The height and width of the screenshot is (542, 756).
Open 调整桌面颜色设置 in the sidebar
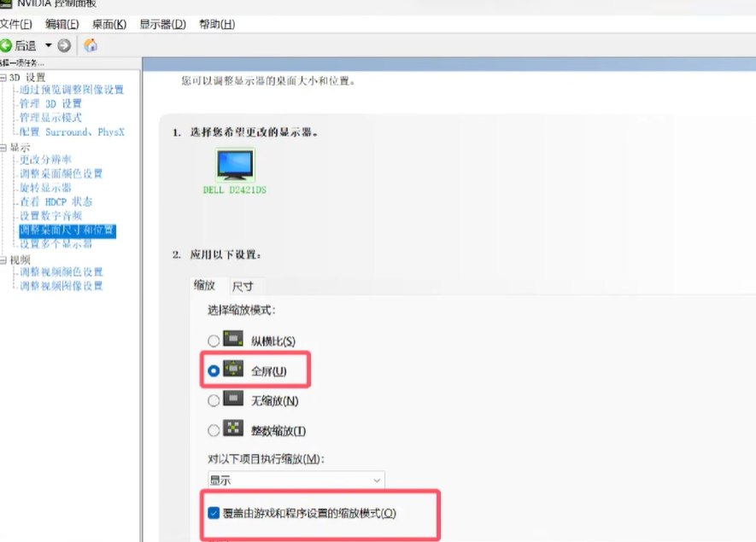tap(62, 173)
